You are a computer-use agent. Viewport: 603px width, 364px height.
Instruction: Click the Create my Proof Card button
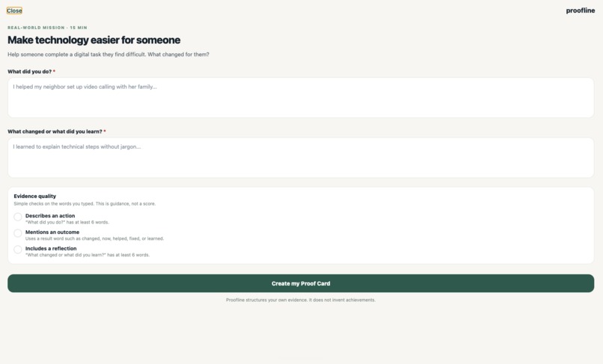click(301, 283)
